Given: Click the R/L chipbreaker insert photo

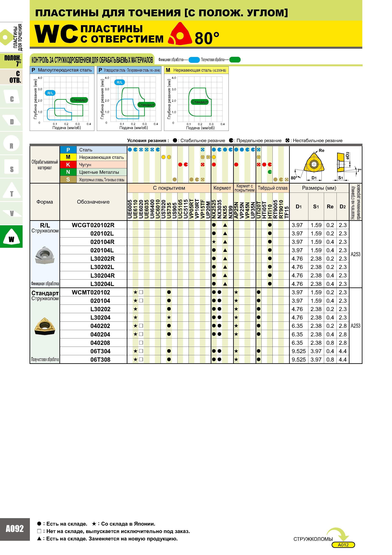Looking at the screenshot, I should click(45, 255).
